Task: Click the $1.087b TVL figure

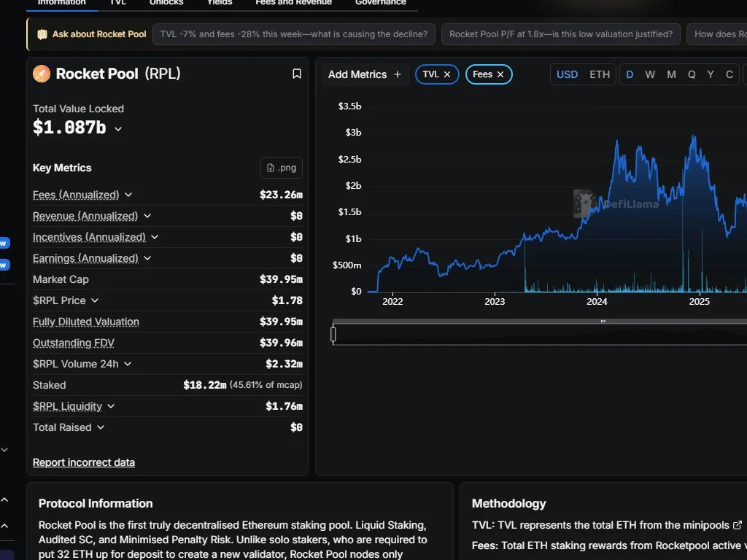Action: 69,128
